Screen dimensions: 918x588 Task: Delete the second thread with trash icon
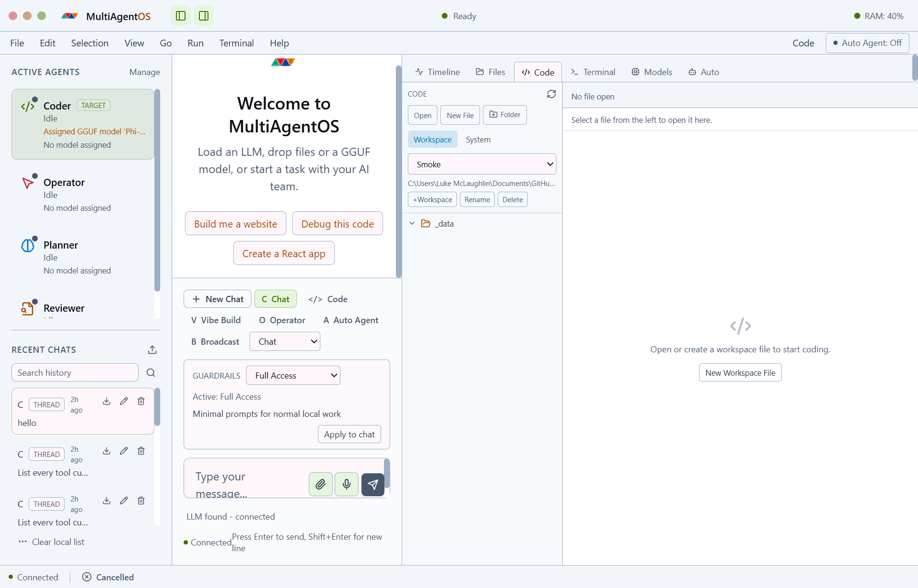[x=141, y=451]
